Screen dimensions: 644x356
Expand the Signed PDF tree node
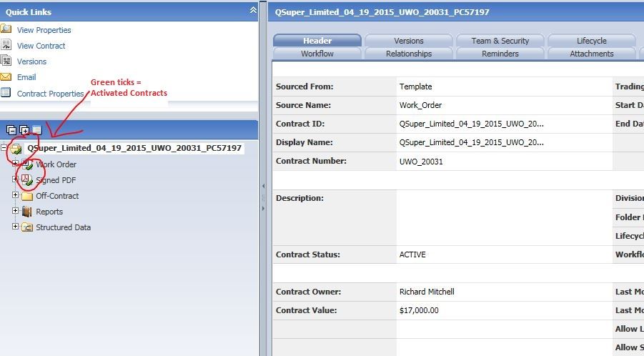[x=15, y=179]
